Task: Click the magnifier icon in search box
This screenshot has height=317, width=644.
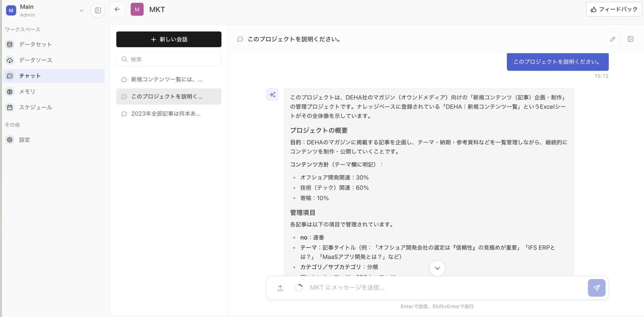Action: click(x=124, y=59)
